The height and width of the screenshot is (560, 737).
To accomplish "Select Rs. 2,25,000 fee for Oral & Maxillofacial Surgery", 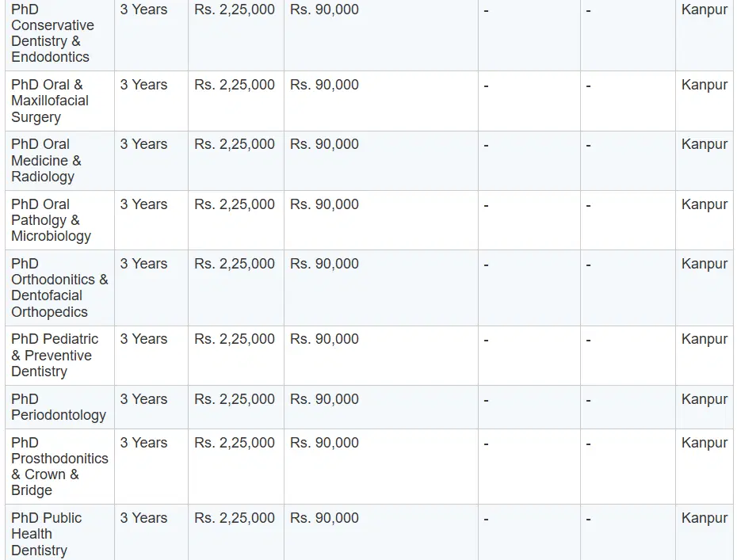I will (235, 85).
